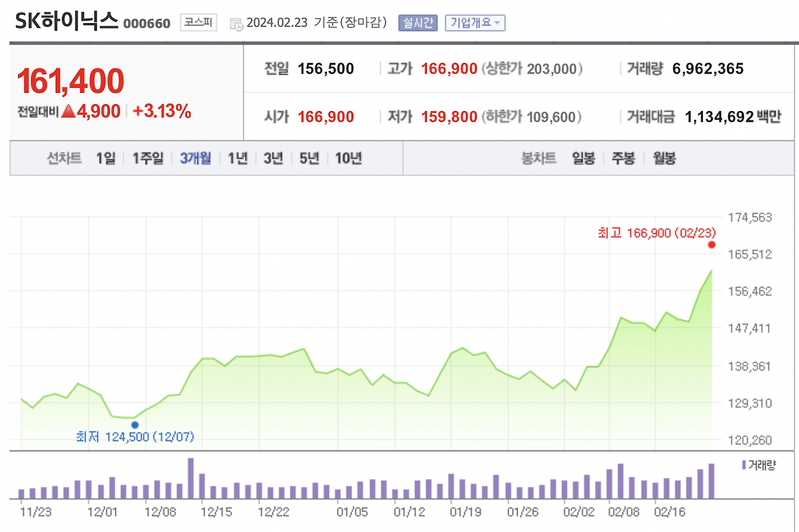Click the tallest volume bar near 12/15
The height and width of the screenshot is (532, 799).
pos(191,478)
